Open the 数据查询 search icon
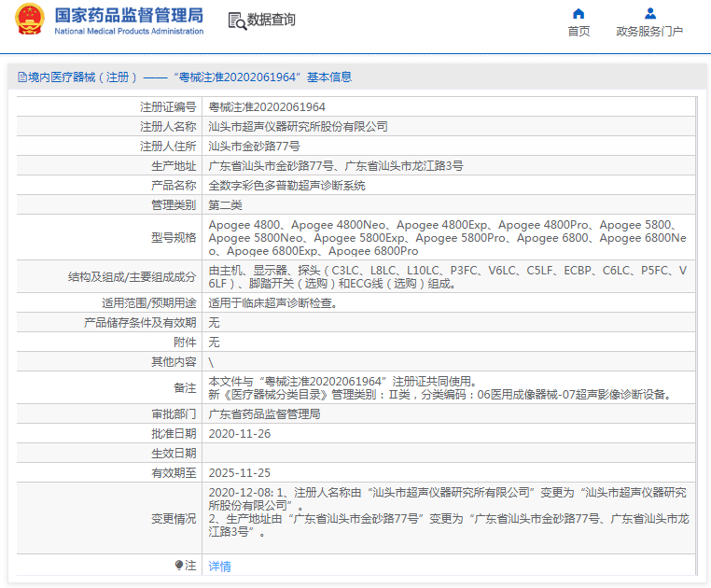711x588 pixels. pos(237,21)
